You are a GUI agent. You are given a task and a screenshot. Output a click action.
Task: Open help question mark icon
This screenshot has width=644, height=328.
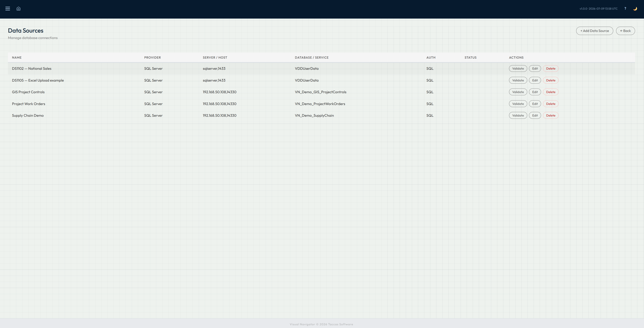coord(625,8)
